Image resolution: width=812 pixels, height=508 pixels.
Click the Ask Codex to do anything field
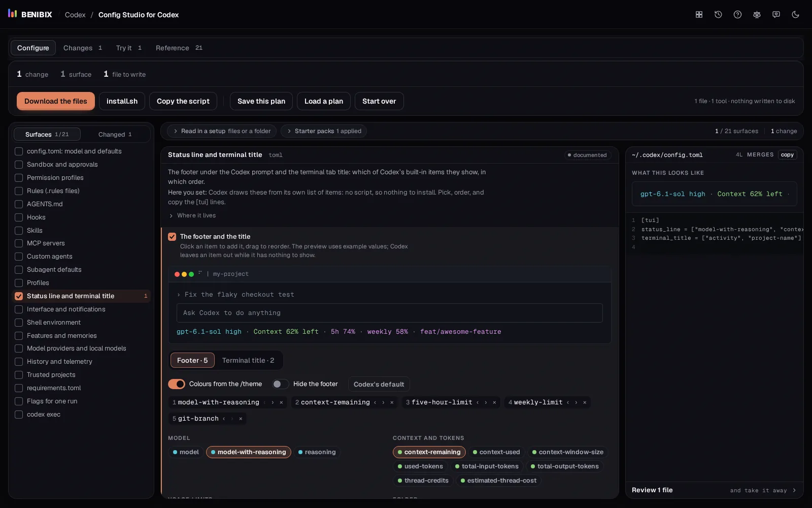(390, 313)
